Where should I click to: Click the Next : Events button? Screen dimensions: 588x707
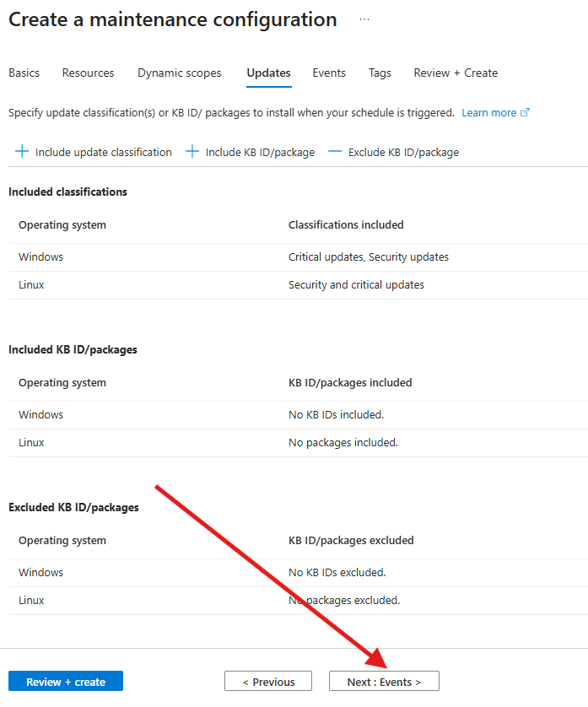point(384,682)
